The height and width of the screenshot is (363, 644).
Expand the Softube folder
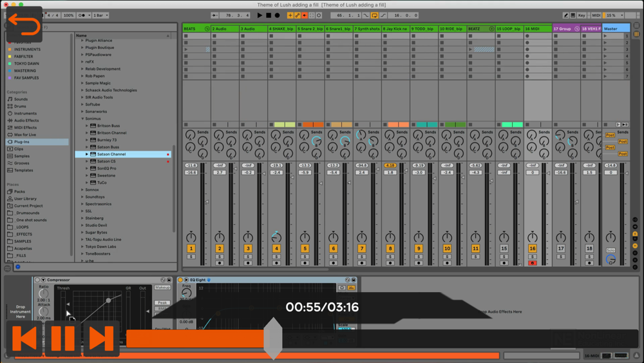tap(82, 104)
